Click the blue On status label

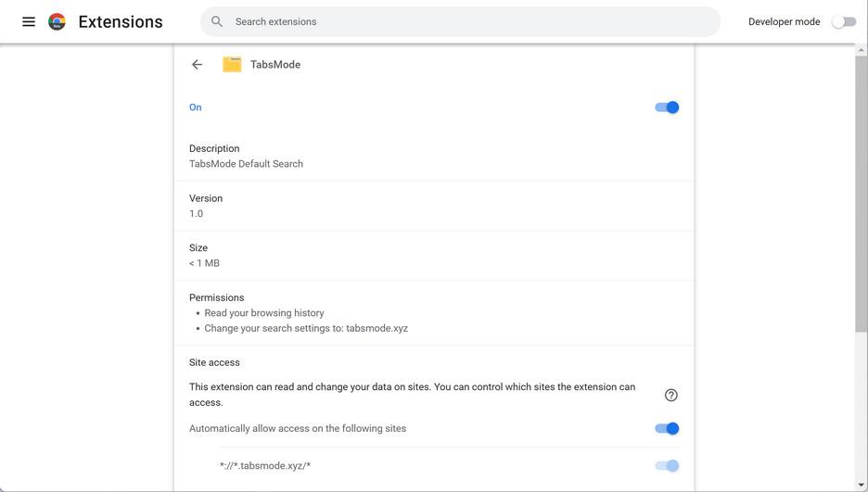(196, 107)
